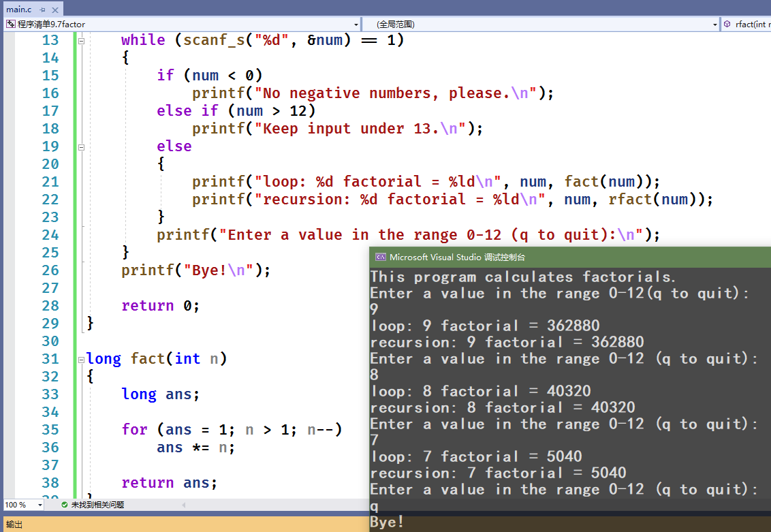Collapse the fact function at line 31
Image resolution: width=771 pixels, height=532 pixels.
click(x=82, y=360)
